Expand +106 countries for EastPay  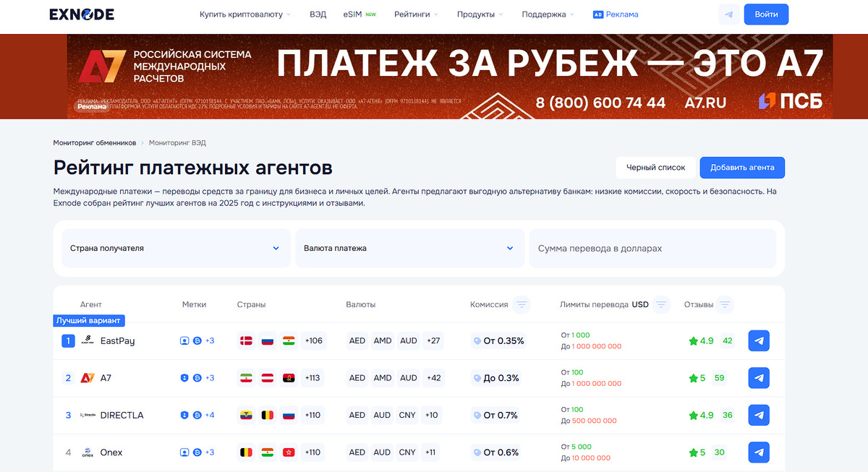(x=313, y=340)
